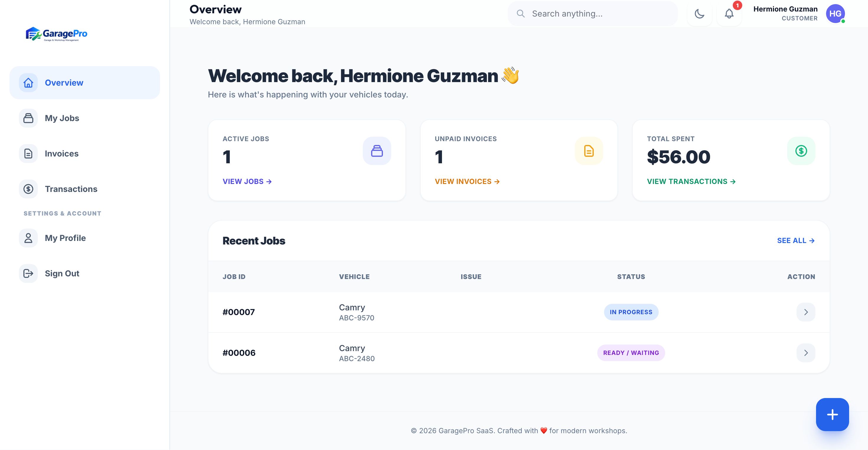Open job #00006 details chevron
The image size is (868, 450).
[806, 353]
